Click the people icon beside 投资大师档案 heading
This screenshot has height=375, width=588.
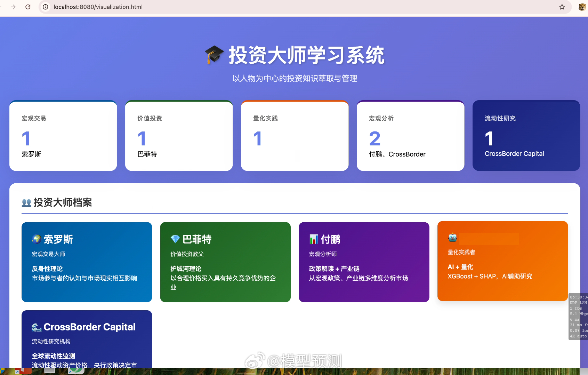click(26, 202)
